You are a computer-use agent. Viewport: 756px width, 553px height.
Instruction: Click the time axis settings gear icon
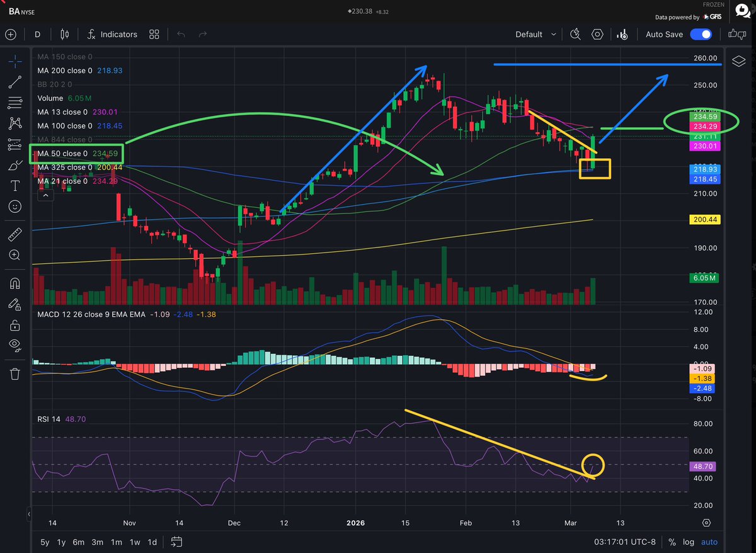(x=707, y=523)
